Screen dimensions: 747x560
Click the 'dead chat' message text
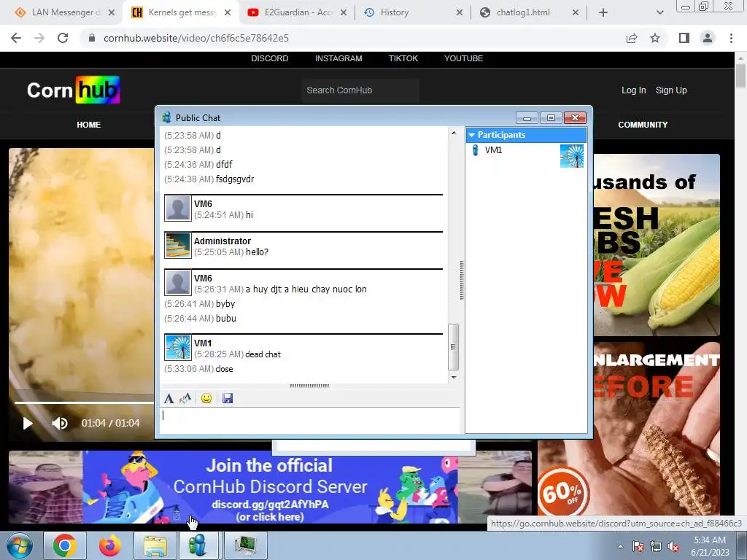[x=263, y=354]
